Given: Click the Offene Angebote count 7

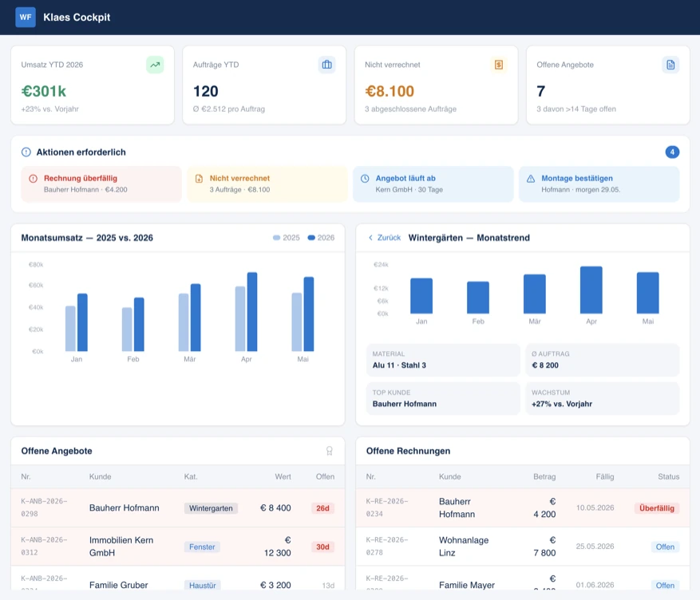Looking at the screenshot, I should click(540, 91).
